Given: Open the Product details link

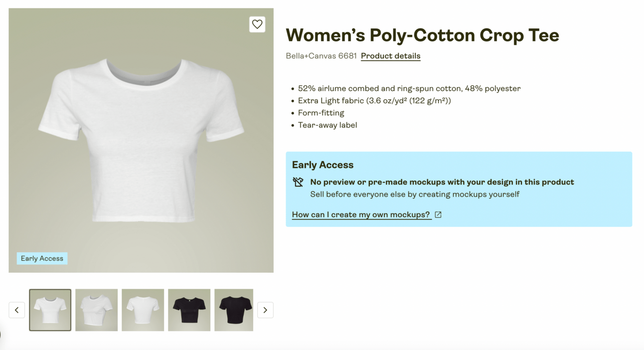Looking at the screenshot, I should (x=390, y=56).
